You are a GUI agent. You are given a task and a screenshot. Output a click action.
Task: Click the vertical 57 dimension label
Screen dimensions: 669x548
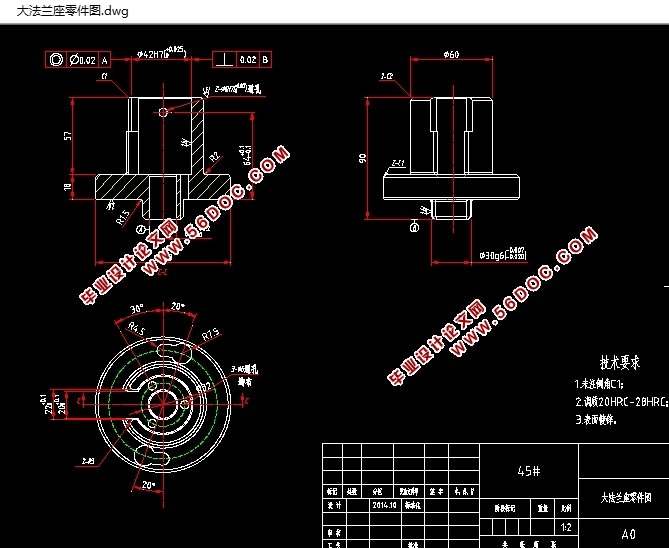(69, 136)
